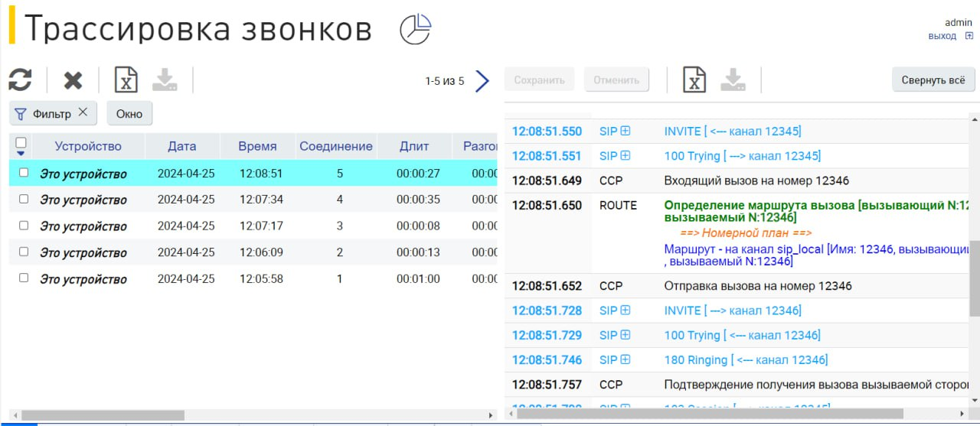Click the download icon in trace panel
Viewport: 980px width, 426px height.
coord(733,80)
